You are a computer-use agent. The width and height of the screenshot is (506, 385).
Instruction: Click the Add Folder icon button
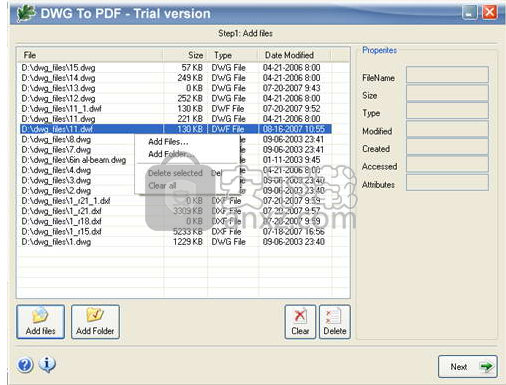coord(95,322)
